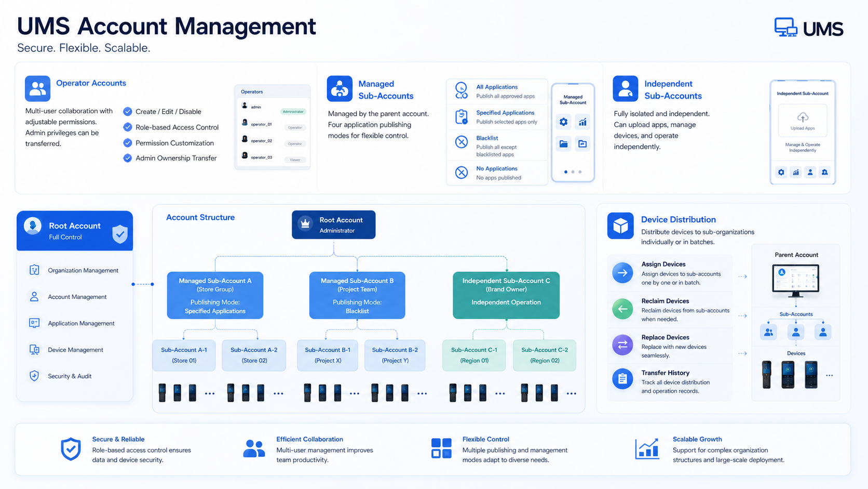This screenshot has height=489, width=868.
Task: Open Application Management in the sidebar
Action: [x=75, y=323]
